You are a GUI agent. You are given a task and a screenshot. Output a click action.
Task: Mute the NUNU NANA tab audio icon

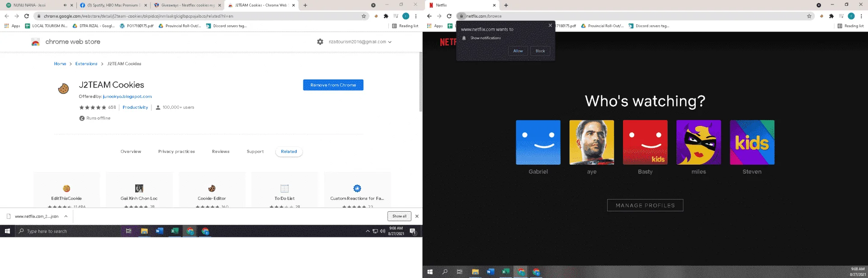point(65,5)
